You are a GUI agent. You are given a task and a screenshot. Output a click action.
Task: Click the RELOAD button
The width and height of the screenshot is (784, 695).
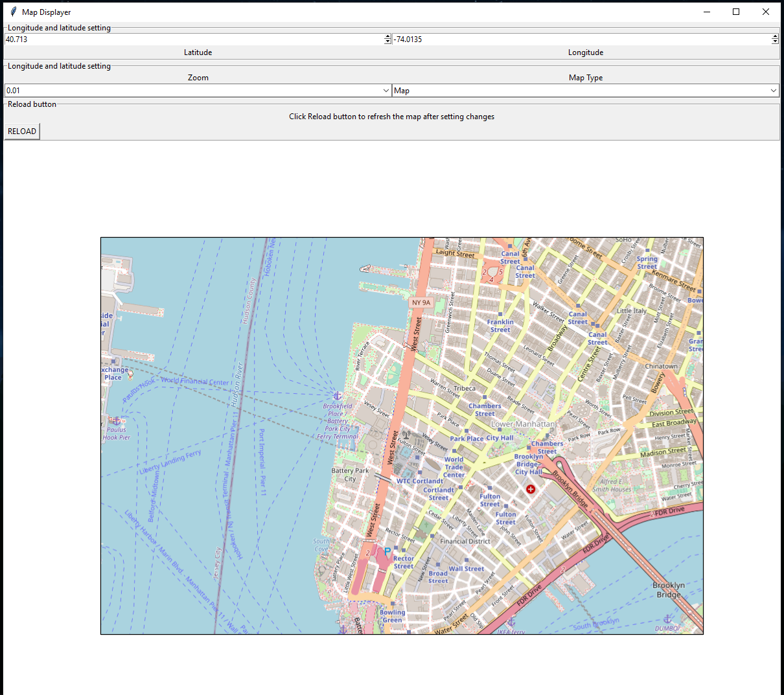point(21,131)
